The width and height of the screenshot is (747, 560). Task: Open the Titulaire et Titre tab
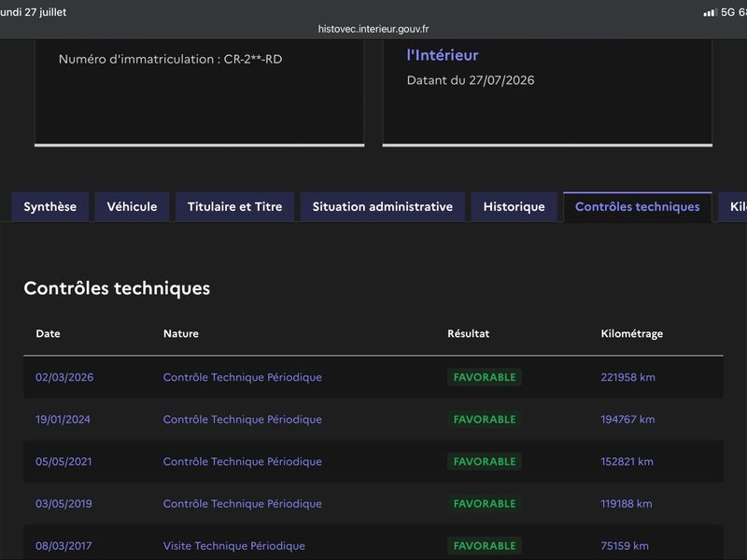pos(235,206)
